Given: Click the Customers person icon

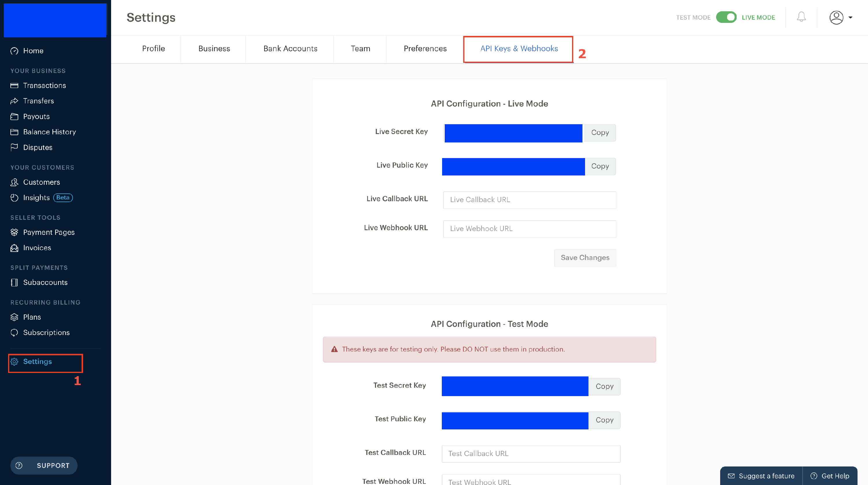Looking at the screenshot, I should tap(14, 182).
